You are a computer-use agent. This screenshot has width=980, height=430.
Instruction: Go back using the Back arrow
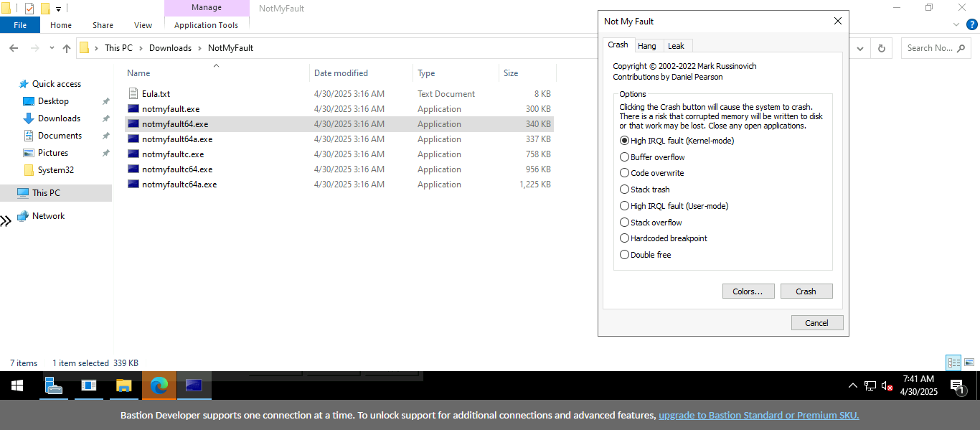[x=14, y=48]
